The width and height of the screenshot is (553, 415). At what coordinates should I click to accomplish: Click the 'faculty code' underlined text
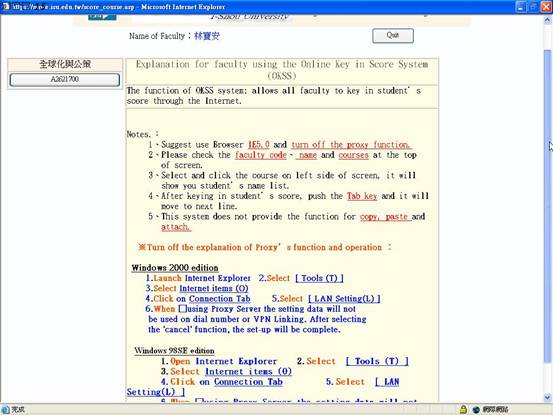tap(261, 155)
